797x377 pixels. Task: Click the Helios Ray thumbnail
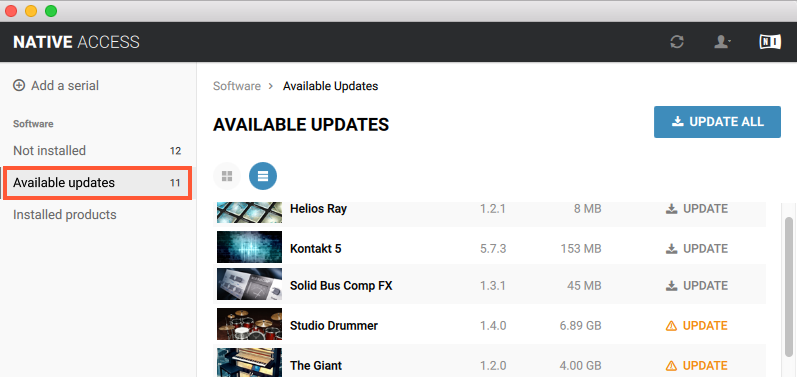coord(249,212)
